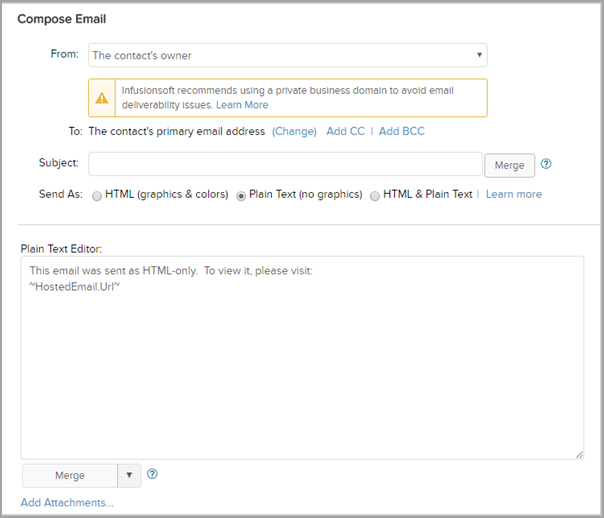Click the text editor resize handle

(x=579, y=454)
